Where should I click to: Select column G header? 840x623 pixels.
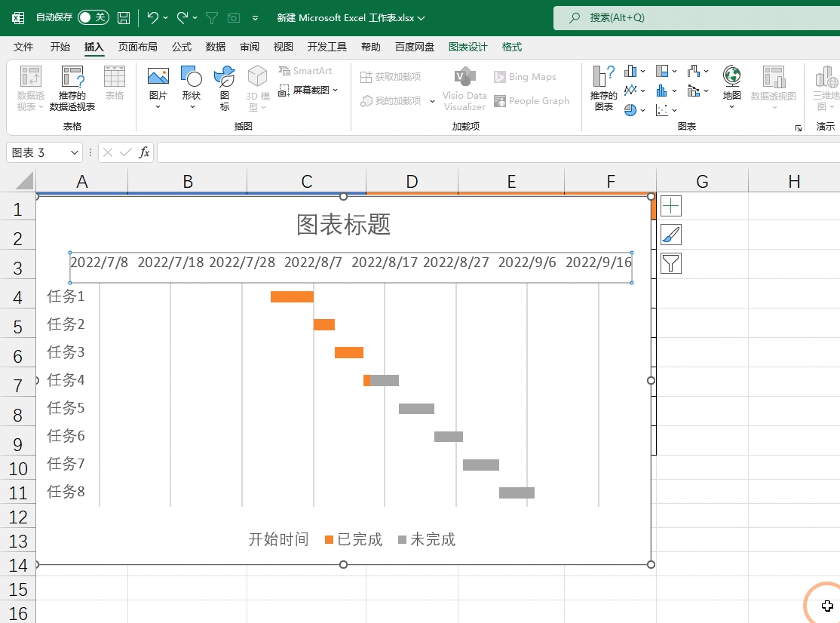pos(702,181)
